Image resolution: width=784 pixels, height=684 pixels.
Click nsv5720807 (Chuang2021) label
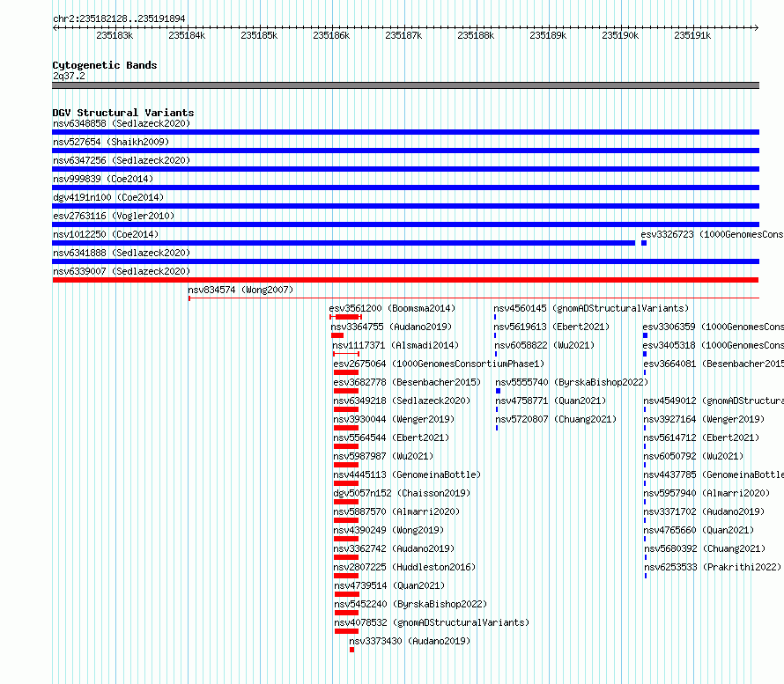(x=556, y=419)
